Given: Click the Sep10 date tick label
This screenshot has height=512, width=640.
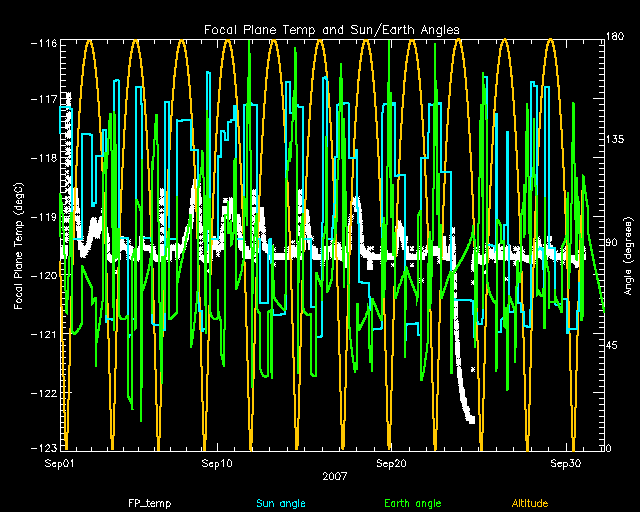Looking at the screenshot, I should point(217,464).
